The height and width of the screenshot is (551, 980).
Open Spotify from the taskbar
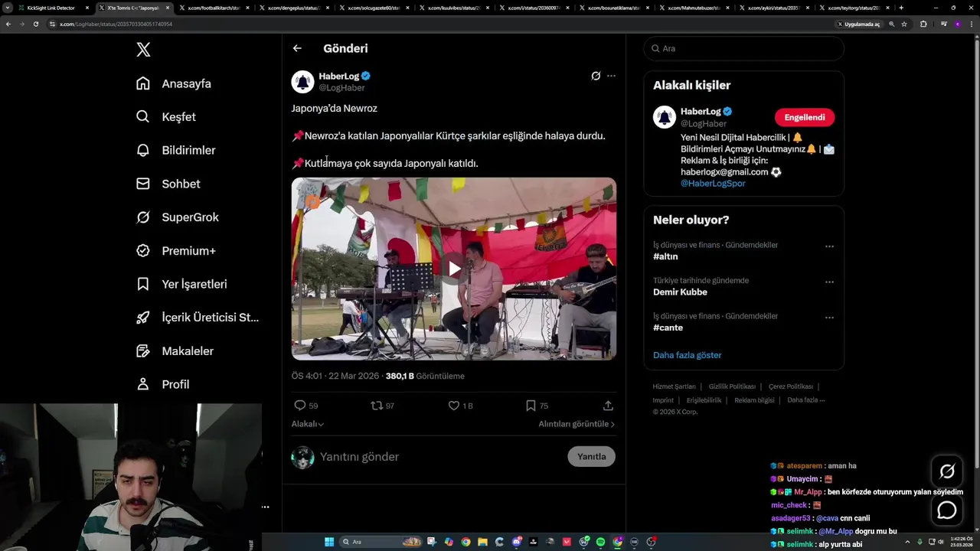pos(600,542)
